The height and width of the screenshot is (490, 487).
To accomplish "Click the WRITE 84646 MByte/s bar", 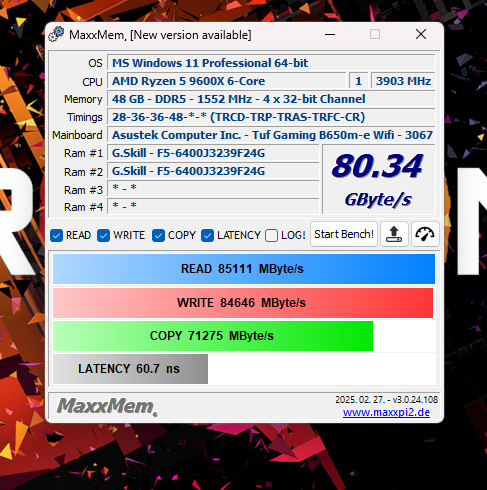I will click(243, 303).
